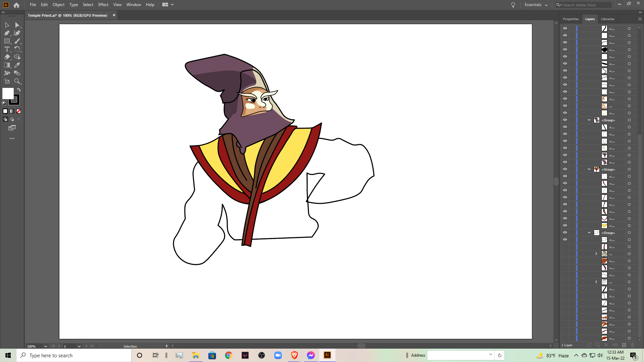Expand the pale hand sketch sublayer
Viewport: 644px width, 362px height.
point(596,282)
